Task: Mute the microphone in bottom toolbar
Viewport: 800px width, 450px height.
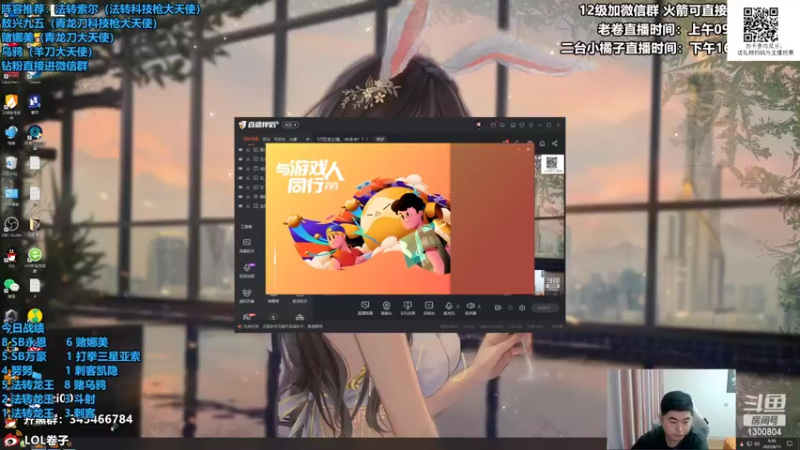Action: pyautogui.click(x=448, y=307)
